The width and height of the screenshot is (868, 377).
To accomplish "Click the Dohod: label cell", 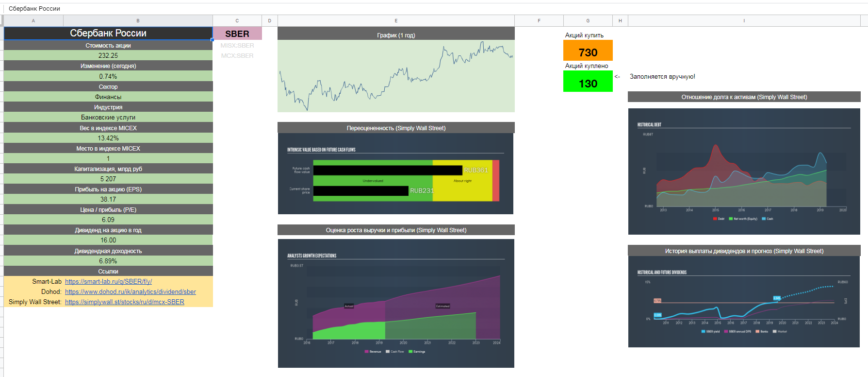I will (x=33, y=291).
